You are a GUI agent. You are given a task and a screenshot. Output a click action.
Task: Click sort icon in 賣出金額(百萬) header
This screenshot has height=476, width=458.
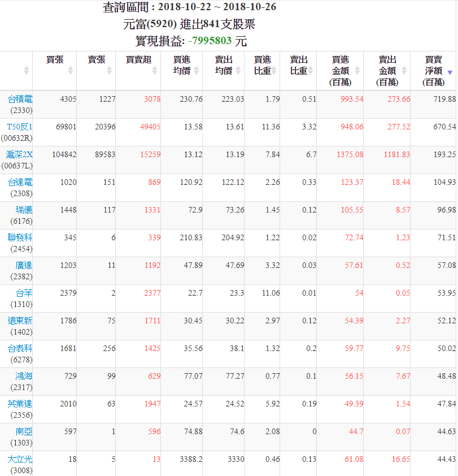pos(403,70)
